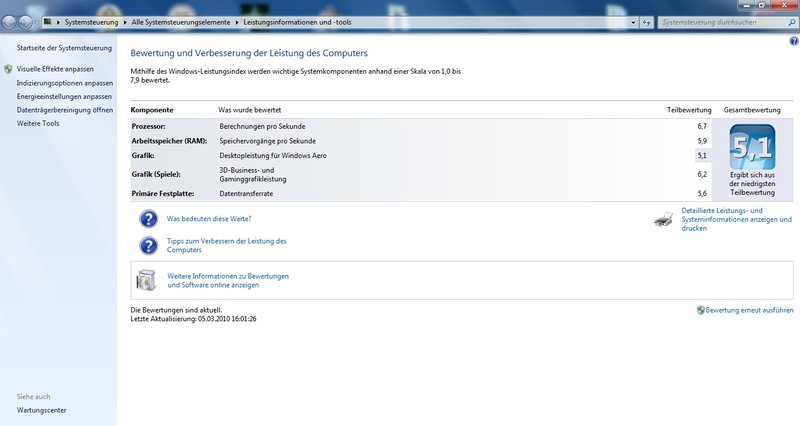This screenshot has width=800, height=426.
Task: Open Energieeinstellungen anpassen
Action: click(x=64, y=96)
